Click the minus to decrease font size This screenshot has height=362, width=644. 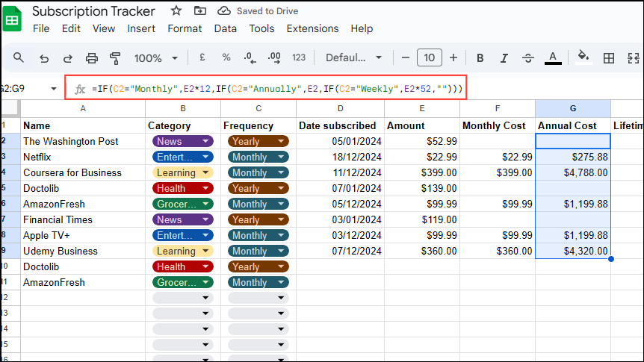pyautogui.click(x=406, y=58)
